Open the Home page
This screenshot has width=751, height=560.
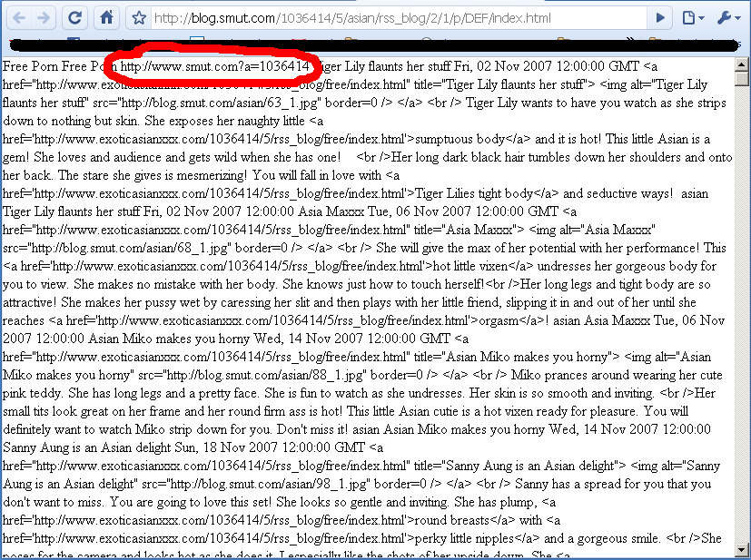(x=106, y=18)
